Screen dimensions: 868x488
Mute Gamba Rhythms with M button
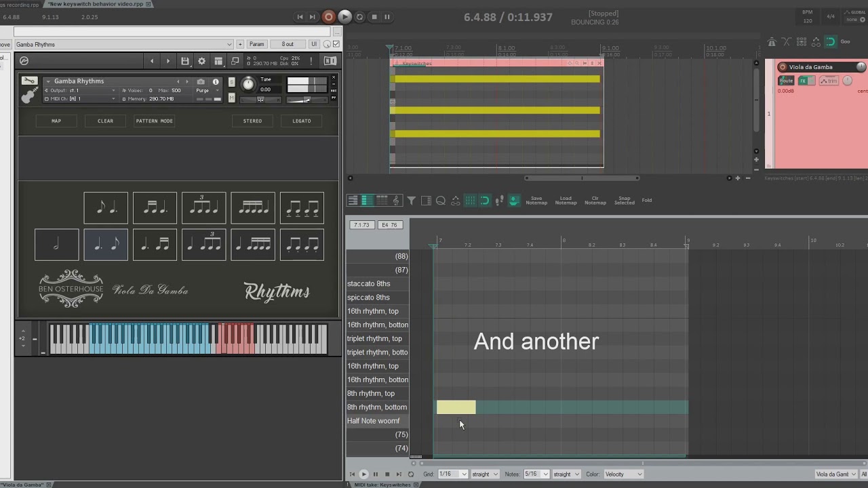232,98
